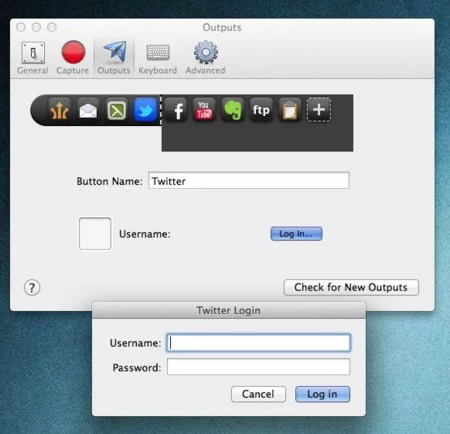Open the Advanced gear tab
450x434 pixels.
205,58
